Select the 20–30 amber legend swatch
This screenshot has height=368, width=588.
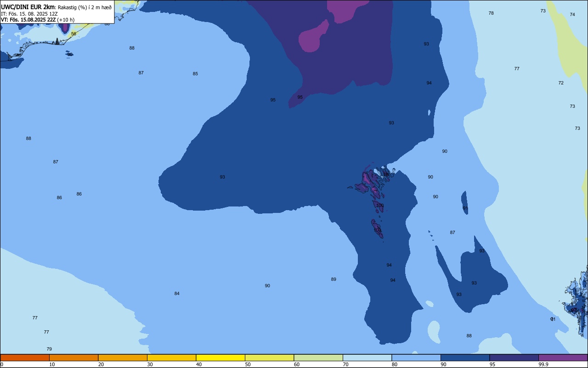point(123,357)
